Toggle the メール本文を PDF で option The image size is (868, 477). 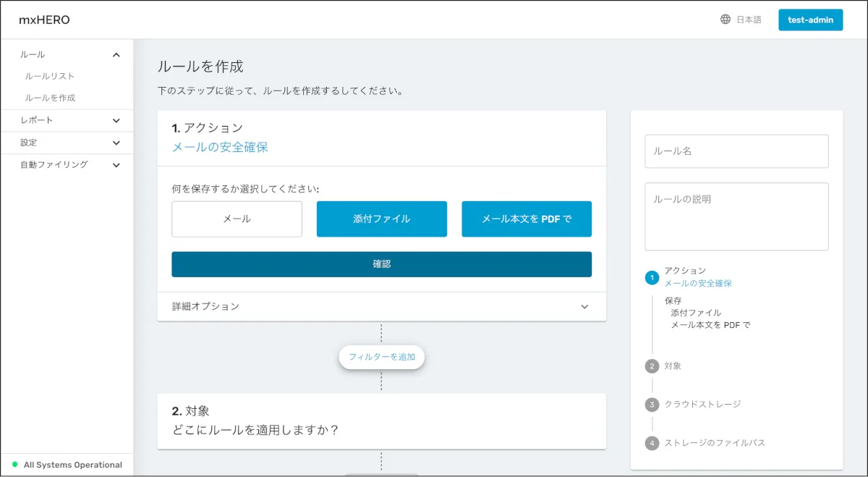527,219
